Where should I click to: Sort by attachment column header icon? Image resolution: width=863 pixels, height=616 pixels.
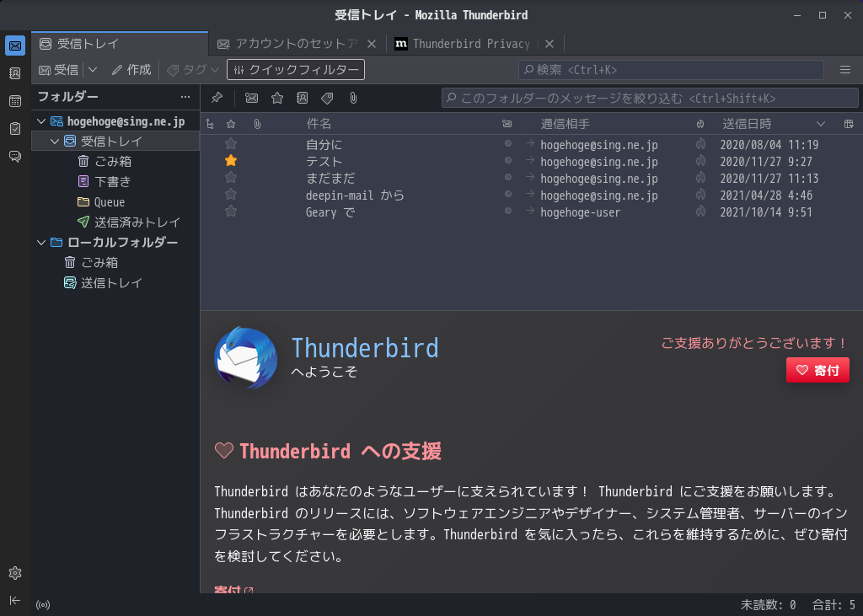pyautogui.click(x=257, y=125)
